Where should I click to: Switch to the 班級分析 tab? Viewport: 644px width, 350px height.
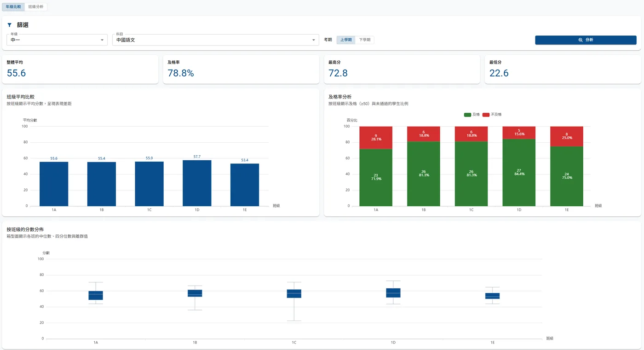[x=36, y=7]
